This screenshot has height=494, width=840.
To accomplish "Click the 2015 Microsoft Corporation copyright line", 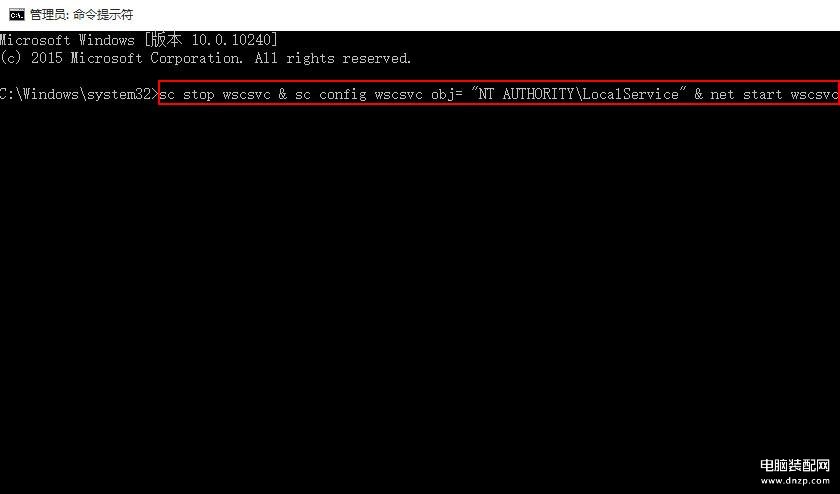I will pyautogui.click(x=206, y=58).
